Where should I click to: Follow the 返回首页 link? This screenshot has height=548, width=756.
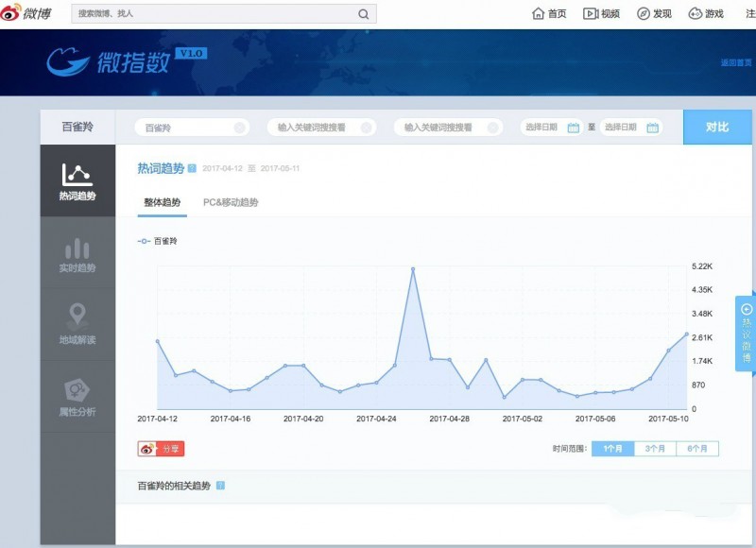tap(736, 62)
